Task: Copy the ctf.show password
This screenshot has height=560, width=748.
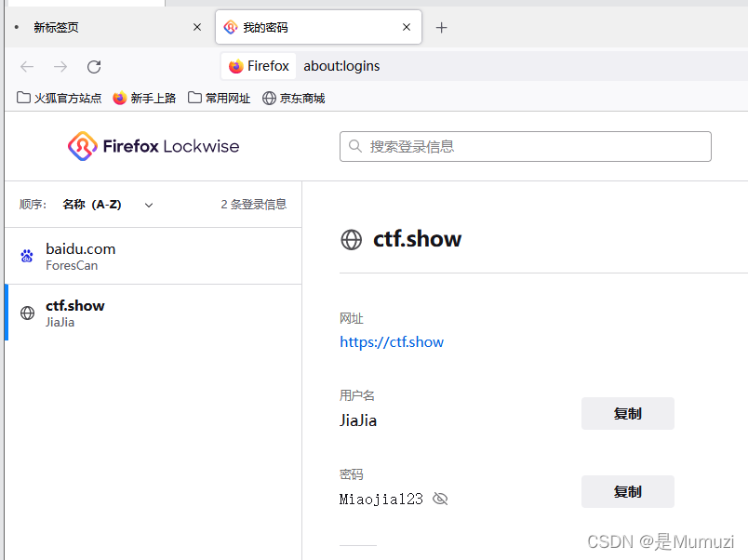Action: [627, 491]
